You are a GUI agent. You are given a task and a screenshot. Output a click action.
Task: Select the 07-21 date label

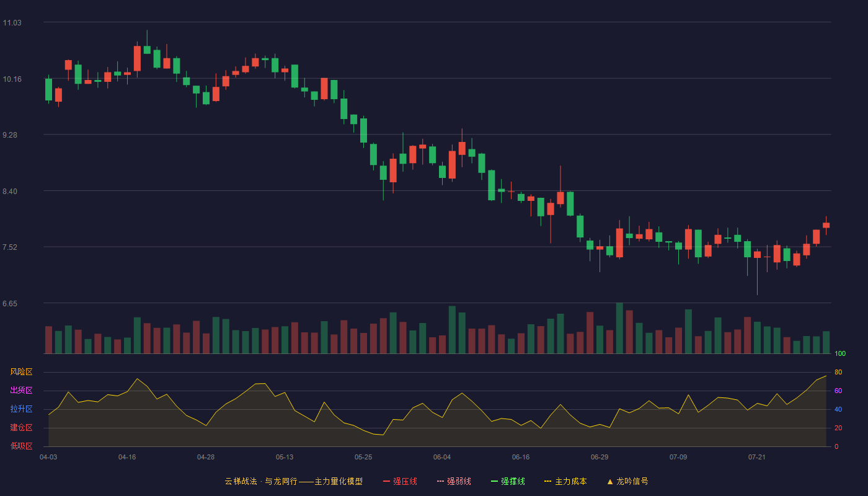(757, 457)
